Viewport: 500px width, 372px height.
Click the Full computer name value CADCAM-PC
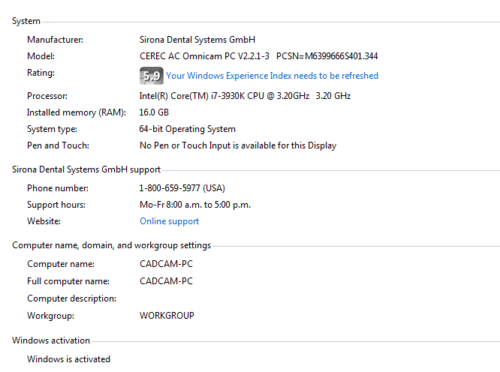166,281
